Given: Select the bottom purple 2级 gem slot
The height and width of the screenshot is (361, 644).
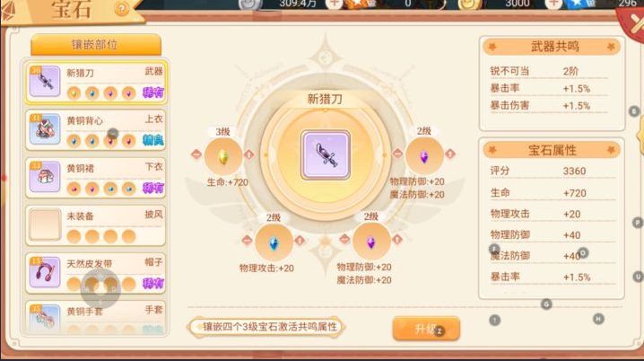Looking at the screenshot, I should point(370,242).
